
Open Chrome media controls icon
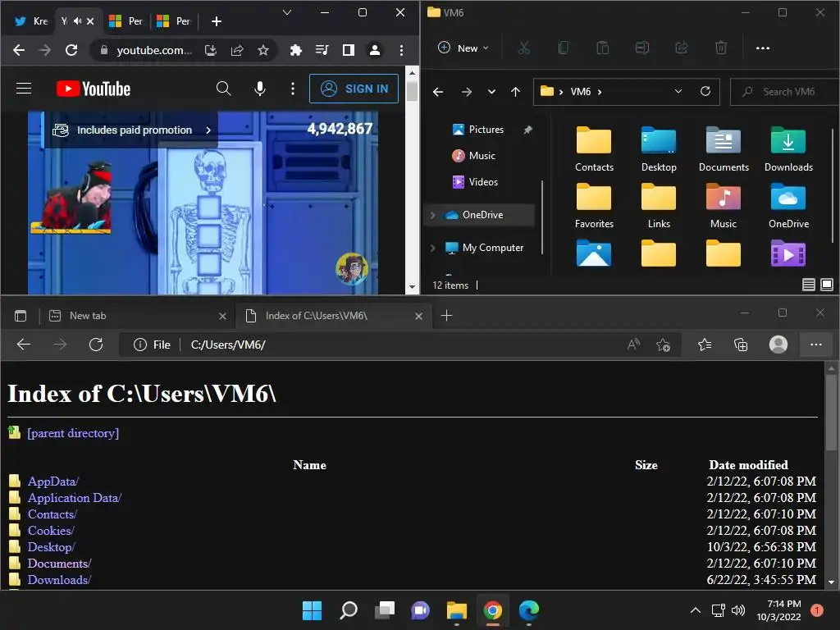(x=322, y=50)
